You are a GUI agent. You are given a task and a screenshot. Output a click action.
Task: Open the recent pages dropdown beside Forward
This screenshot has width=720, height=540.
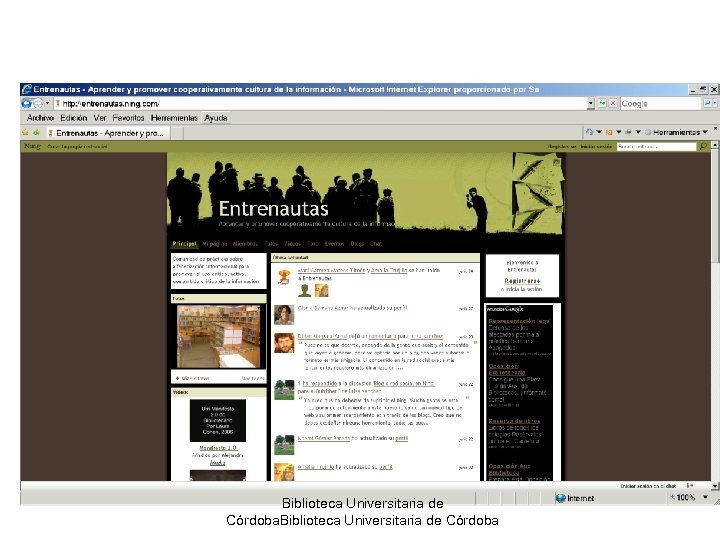(x=47, y=103)
